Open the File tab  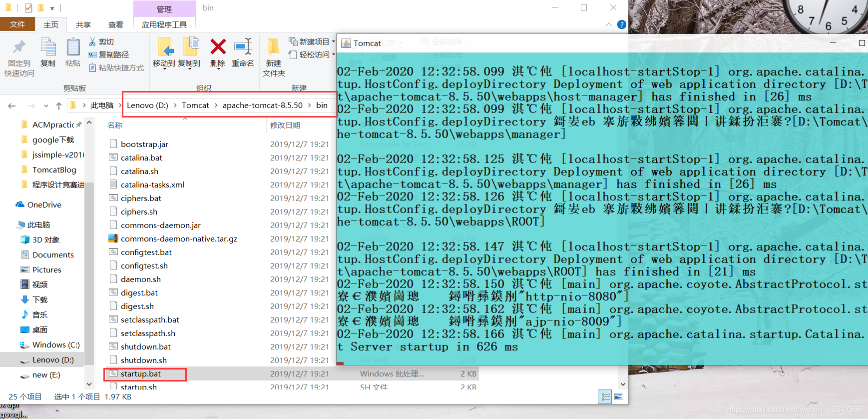pyautogui.click(x=17, y=24)
